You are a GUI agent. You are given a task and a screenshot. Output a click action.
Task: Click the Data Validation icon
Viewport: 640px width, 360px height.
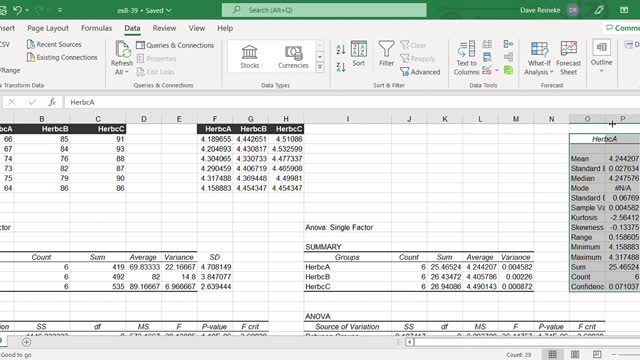[487, 70]
